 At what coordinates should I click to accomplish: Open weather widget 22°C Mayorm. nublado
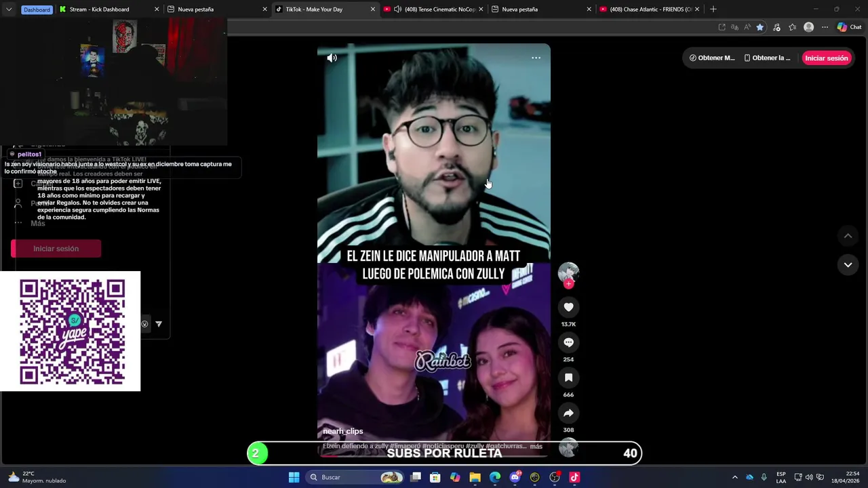click(37, 477)
